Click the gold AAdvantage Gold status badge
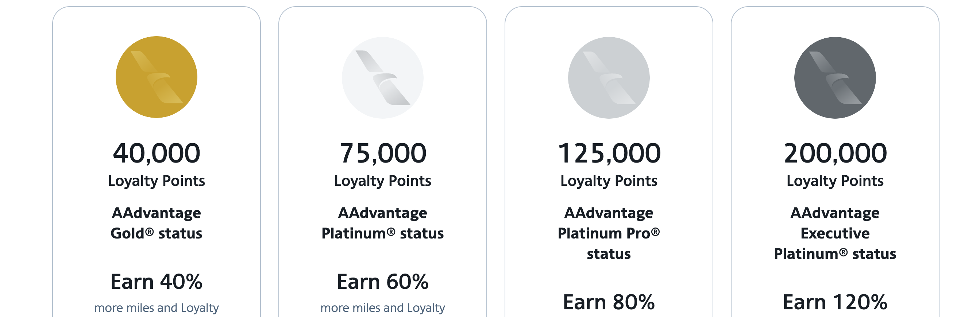Screen dimensions: 980x317 [x=157, y=77]
